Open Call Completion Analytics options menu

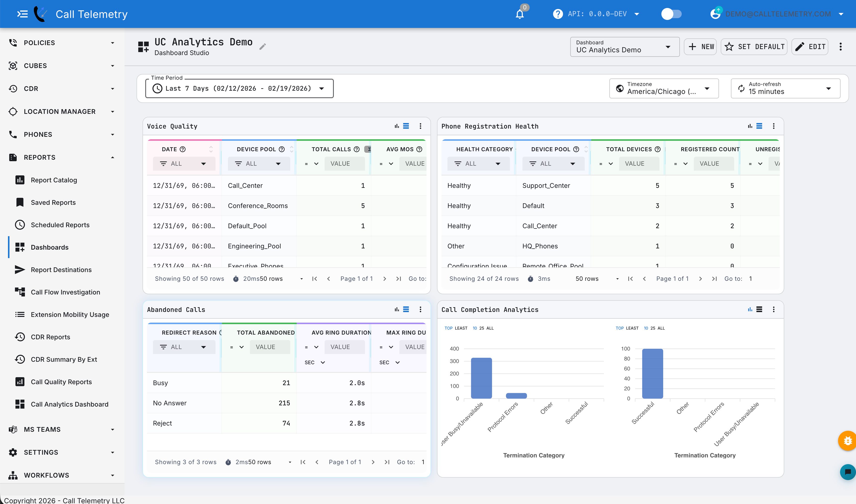tap(774, 309)
